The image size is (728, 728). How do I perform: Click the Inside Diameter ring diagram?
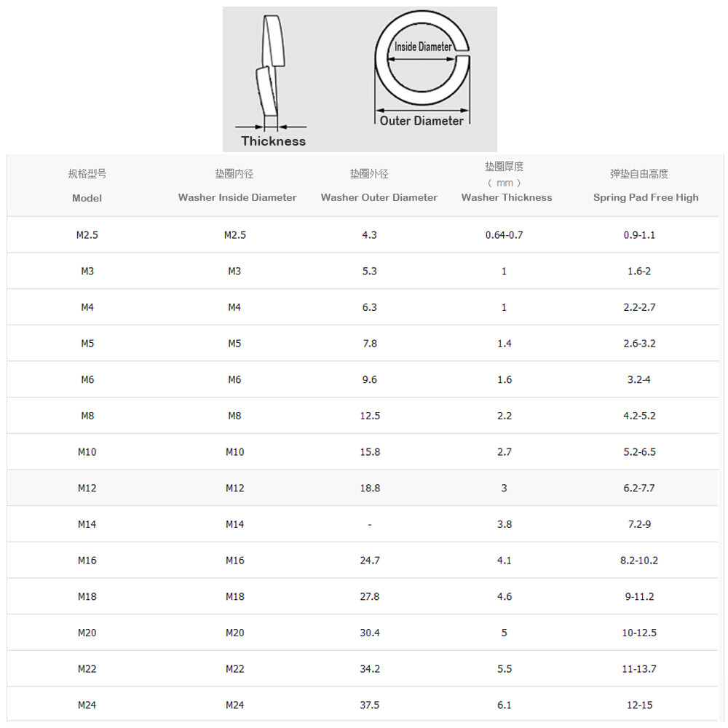click(422, 58)
